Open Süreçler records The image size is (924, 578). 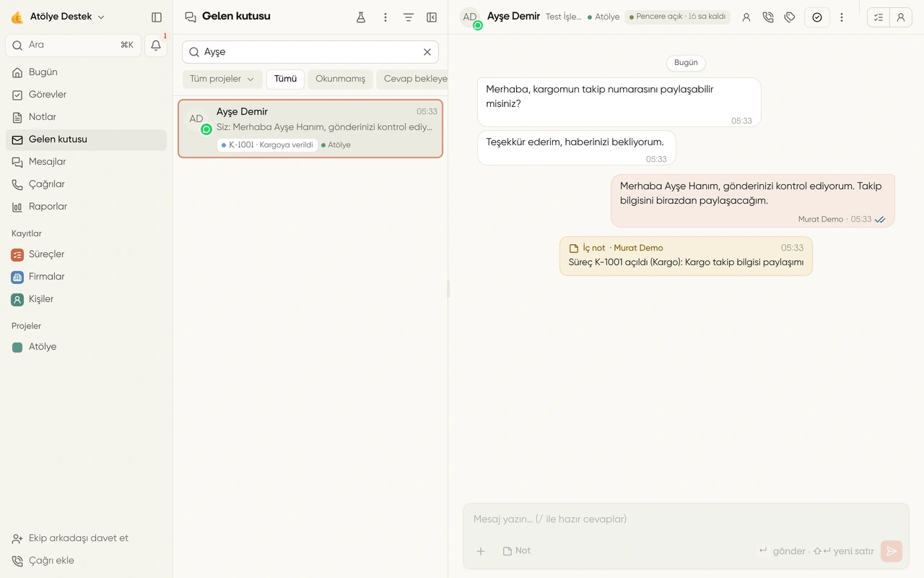click(x=86, y=254)
